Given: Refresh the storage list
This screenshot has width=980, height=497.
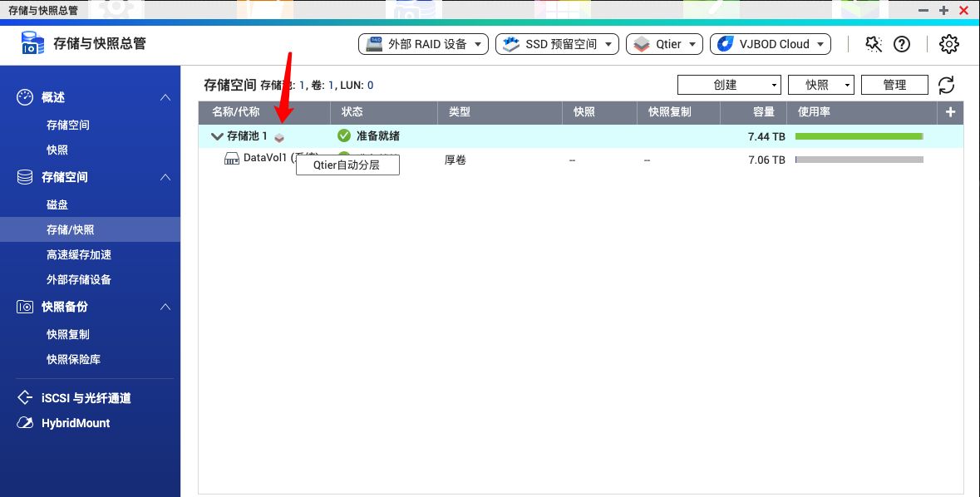Looking at the screenshot, I should (x=946, y=85).
